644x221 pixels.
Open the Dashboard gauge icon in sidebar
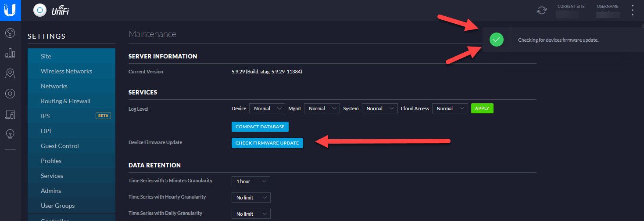10,33
